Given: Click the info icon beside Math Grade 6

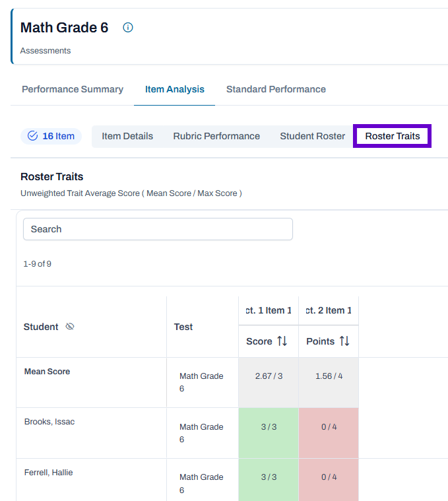Looking at the screenshot, I should [x=128, y=28].
